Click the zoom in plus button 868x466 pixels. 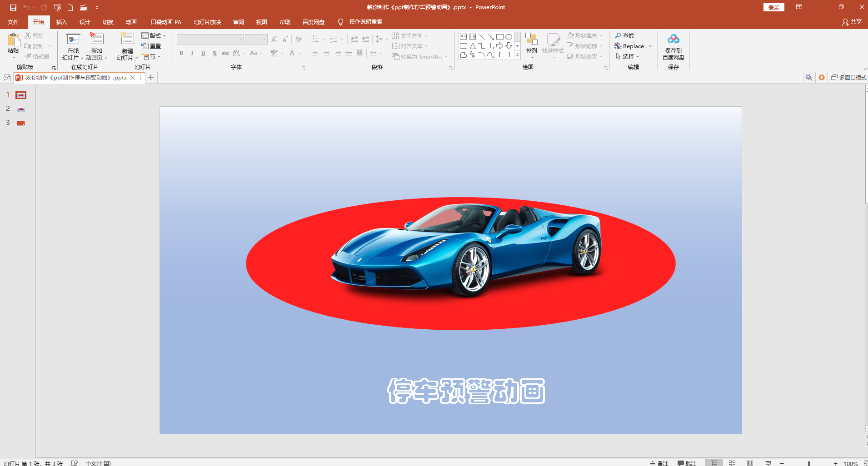click(835, 463)
